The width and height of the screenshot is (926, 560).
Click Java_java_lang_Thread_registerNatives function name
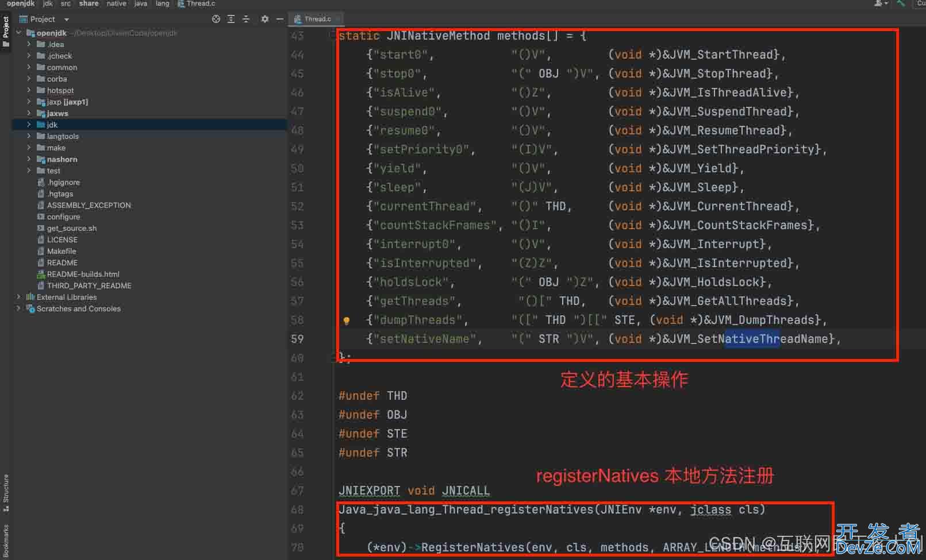[x=466, y=509]
